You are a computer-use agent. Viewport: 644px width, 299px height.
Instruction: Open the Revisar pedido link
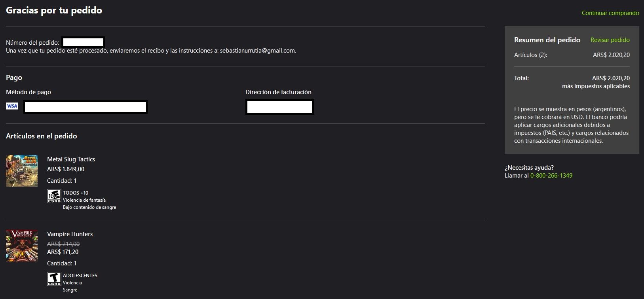(x=610, y=40)
